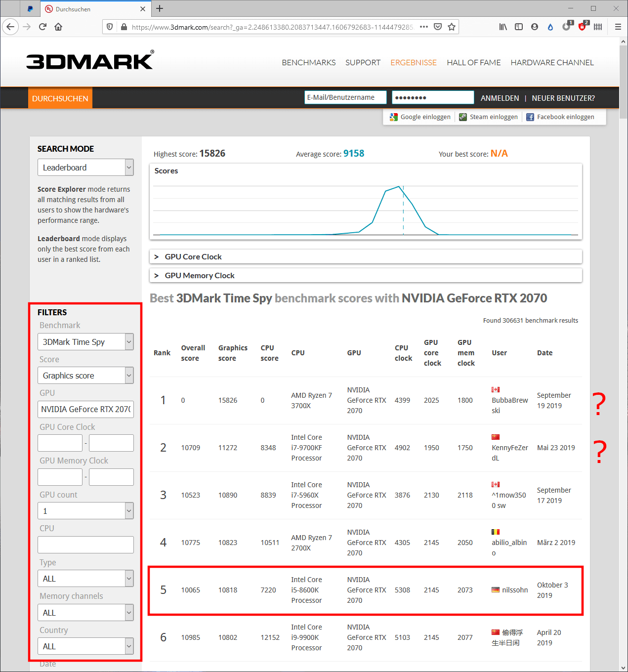This screenshot has height=672, width=628.
Task: Open user BubbaBrewski's result
Action: tap(509, 405)
